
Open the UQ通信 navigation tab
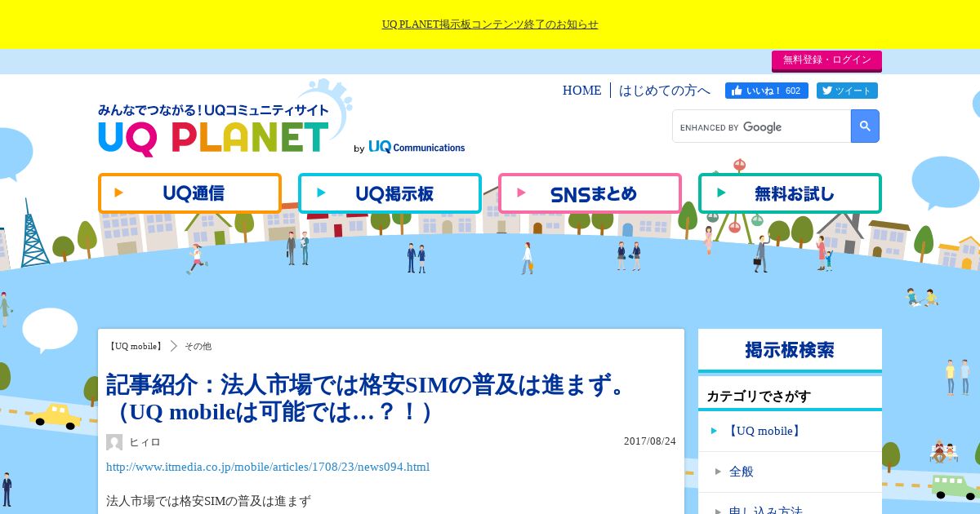click(189, 193)
